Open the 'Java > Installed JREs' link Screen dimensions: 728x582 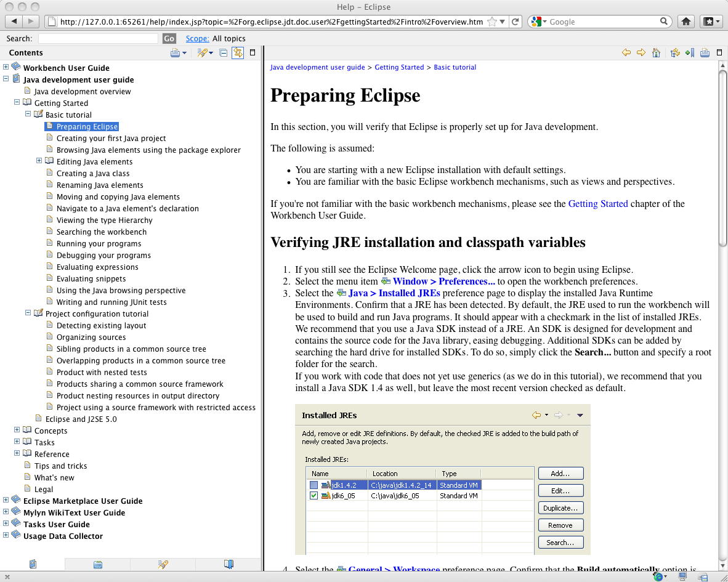point(394,293)
